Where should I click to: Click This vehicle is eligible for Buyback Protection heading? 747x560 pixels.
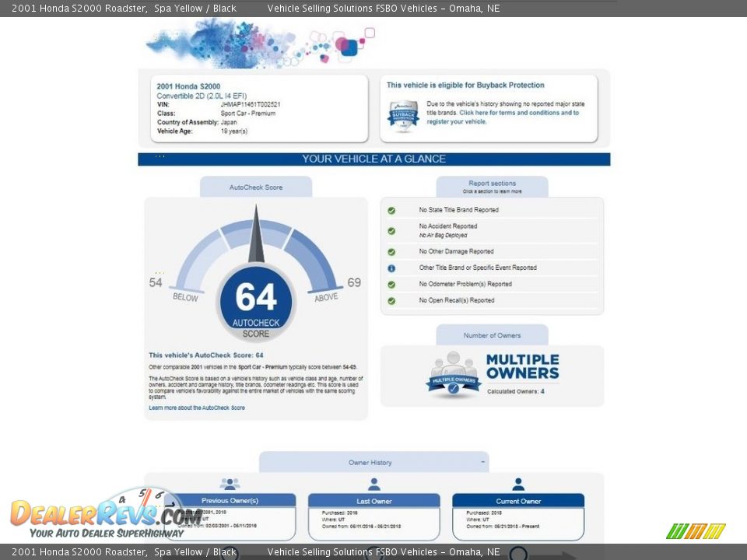pyautogui.click(x=465, y=86)
